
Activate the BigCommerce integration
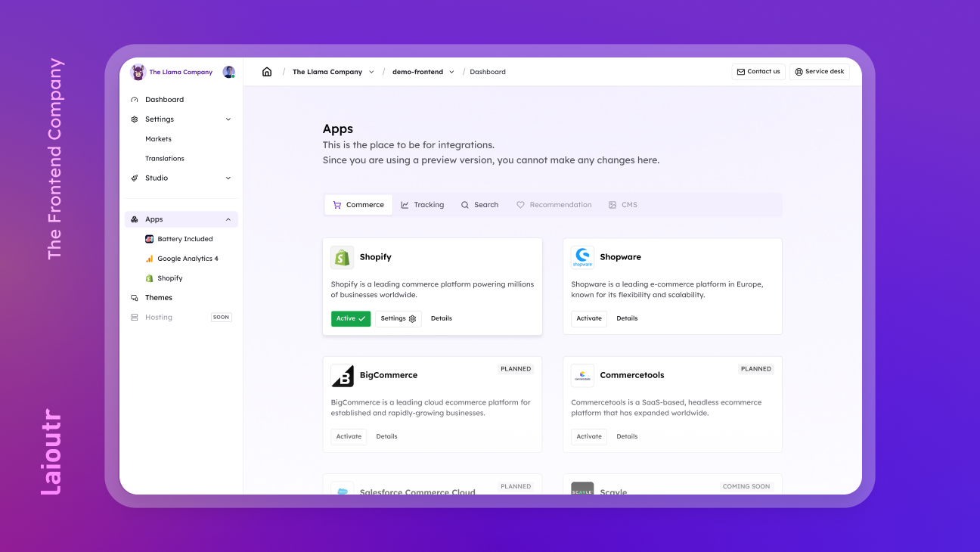349,436
